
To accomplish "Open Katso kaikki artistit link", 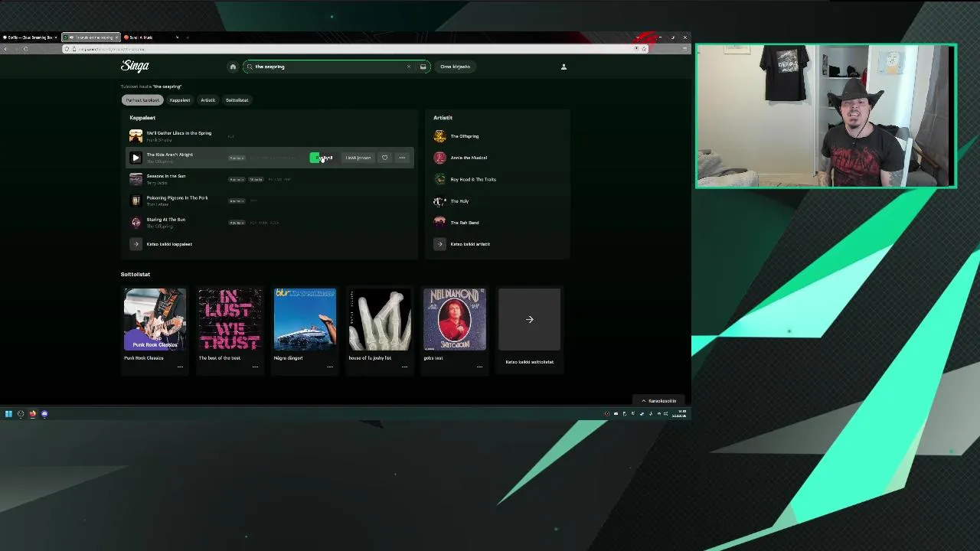I will (x=470, y=244).
